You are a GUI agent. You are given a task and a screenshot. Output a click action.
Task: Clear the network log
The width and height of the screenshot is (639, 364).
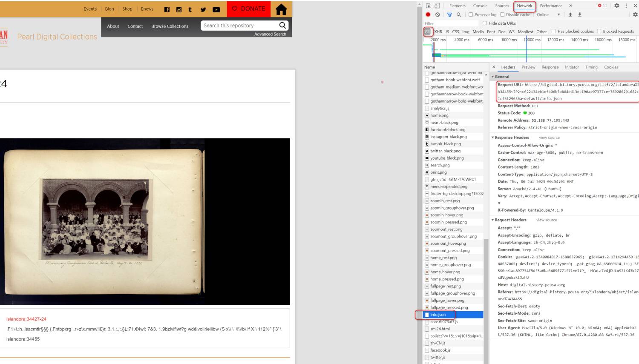(438, 14)
